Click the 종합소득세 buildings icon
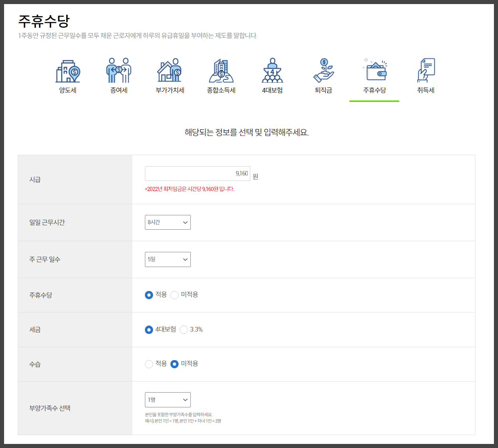Screen dimensions: 498x448 [x=221, y=70]
